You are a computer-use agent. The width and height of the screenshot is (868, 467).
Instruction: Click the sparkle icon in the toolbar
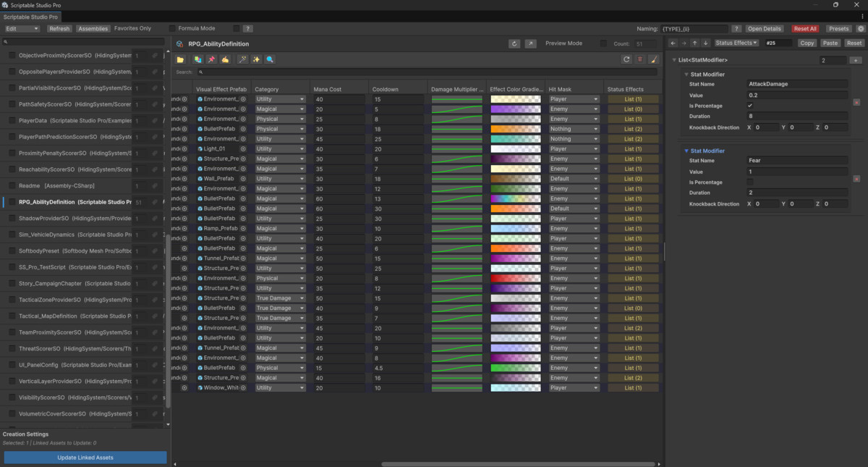(255, 59)
